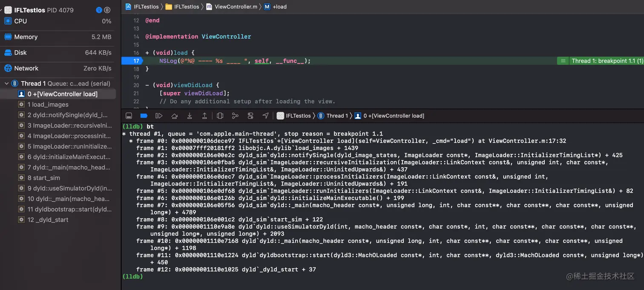This screenshot has height=290, width=644.
Task: Step into the function
Action: (x=190, y=116)
